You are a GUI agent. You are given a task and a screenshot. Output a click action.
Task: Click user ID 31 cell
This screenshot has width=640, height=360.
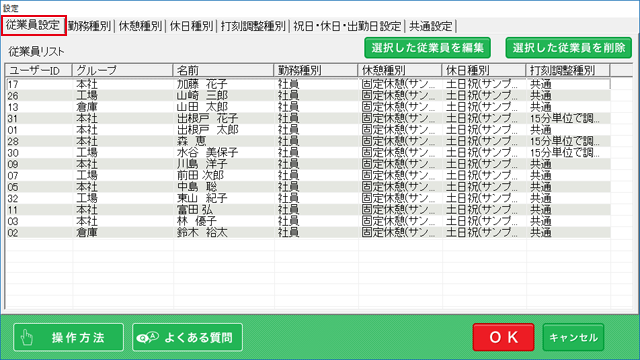[40, 118]
